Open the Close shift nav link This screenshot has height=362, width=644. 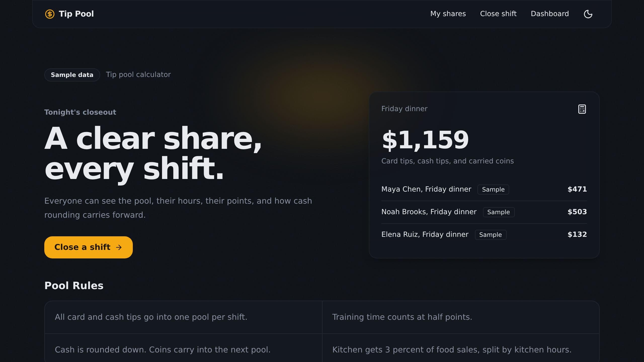point(498,14)
